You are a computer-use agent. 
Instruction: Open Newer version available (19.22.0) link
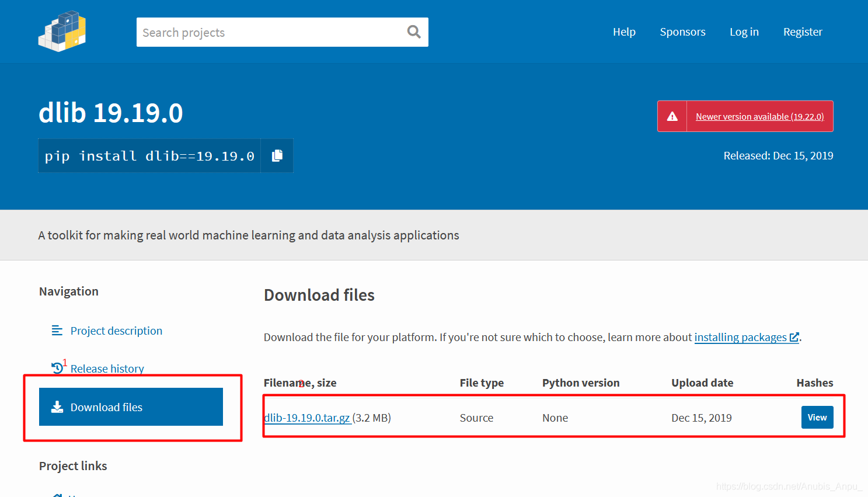pyautogui.click(x=759, y=117)
